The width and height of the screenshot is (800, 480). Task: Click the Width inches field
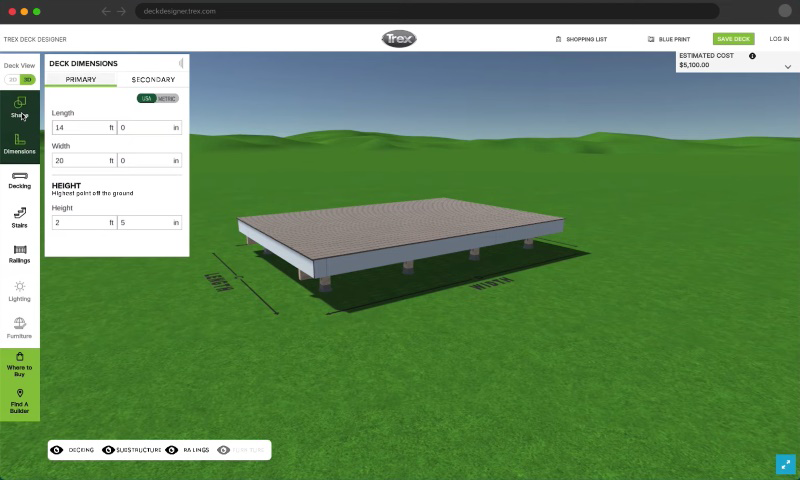pos(149,161)
